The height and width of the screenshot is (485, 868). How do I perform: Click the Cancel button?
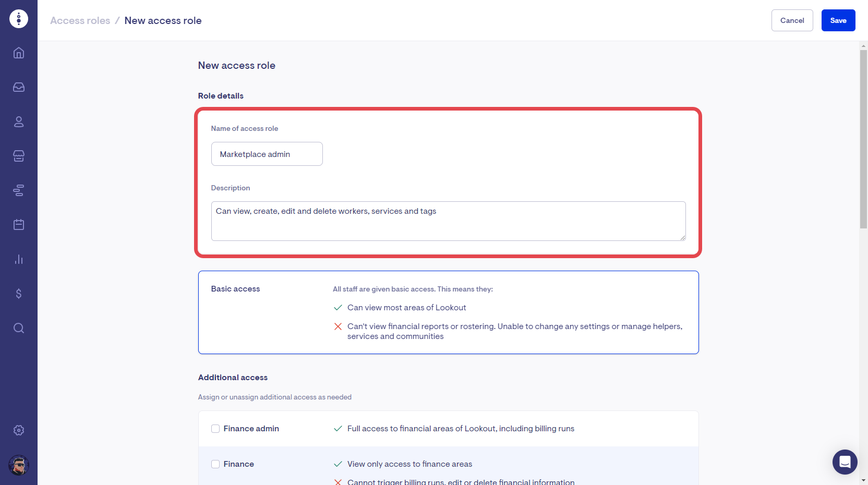(792, 20)
